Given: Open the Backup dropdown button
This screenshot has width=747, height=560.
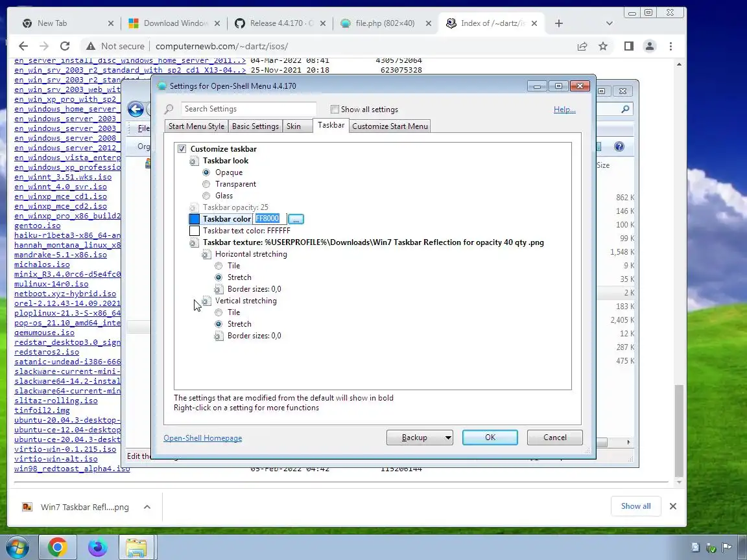Looking at the screenshot, I should 420,437.
